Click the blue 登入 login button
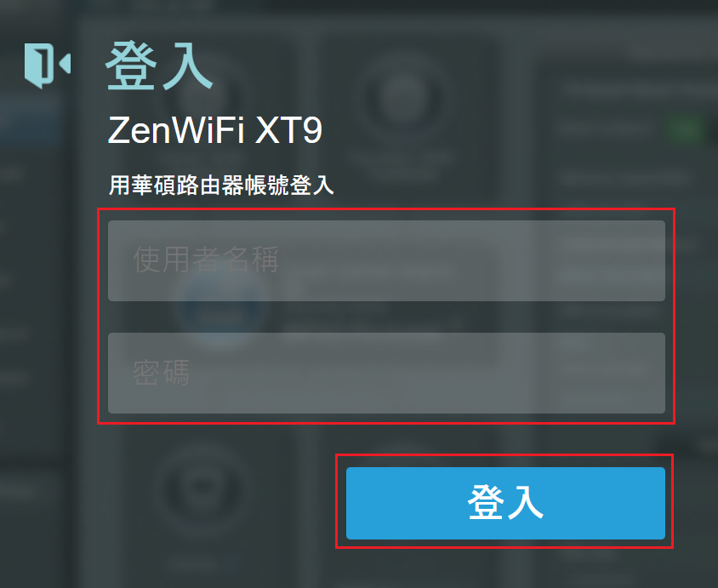Image resolution: width=718 pixels, height=588 pixels. click(x=505, y=503)
